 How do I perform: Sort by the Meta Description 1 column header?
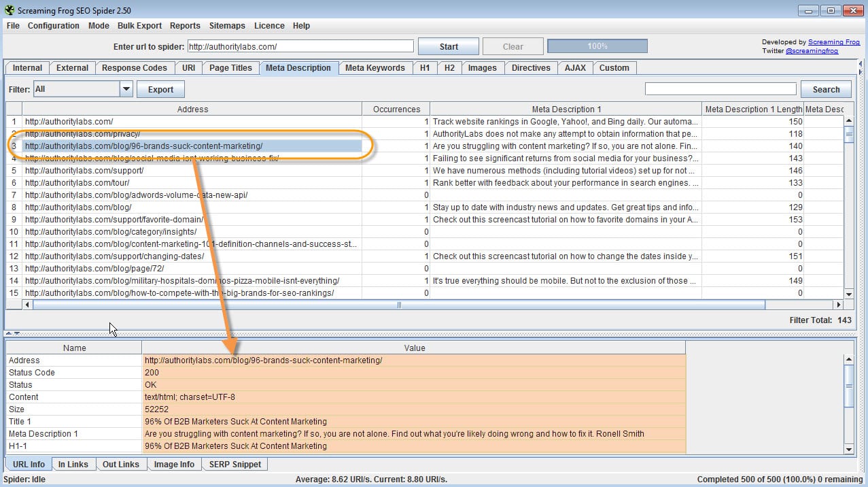point(566,109)
